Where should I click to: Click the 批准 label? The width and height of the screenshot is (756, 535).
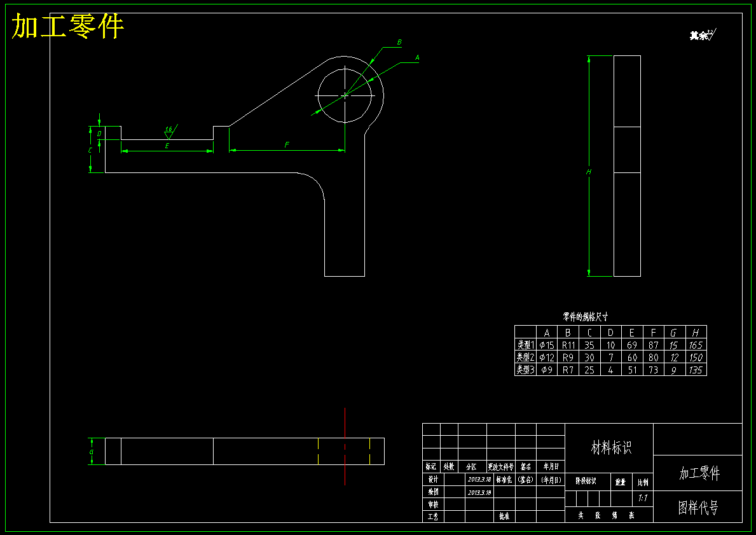(x=504, y=516)
